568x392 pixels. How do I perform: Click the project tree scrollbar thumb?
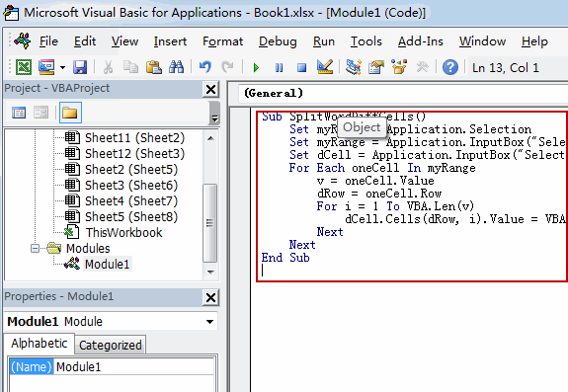pyautogui.click(x=209, y=222)
